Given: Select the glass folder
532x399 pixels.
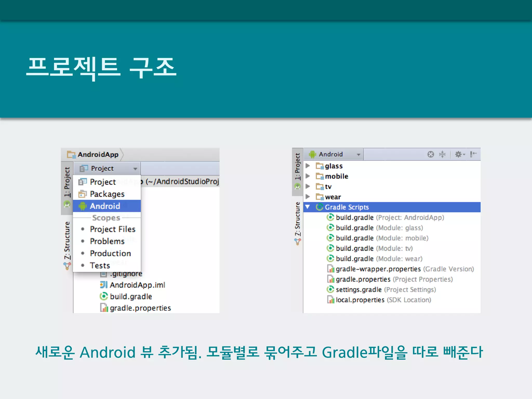Looking at the screenshot, I should pyautogui.click(x=329, y=166).
